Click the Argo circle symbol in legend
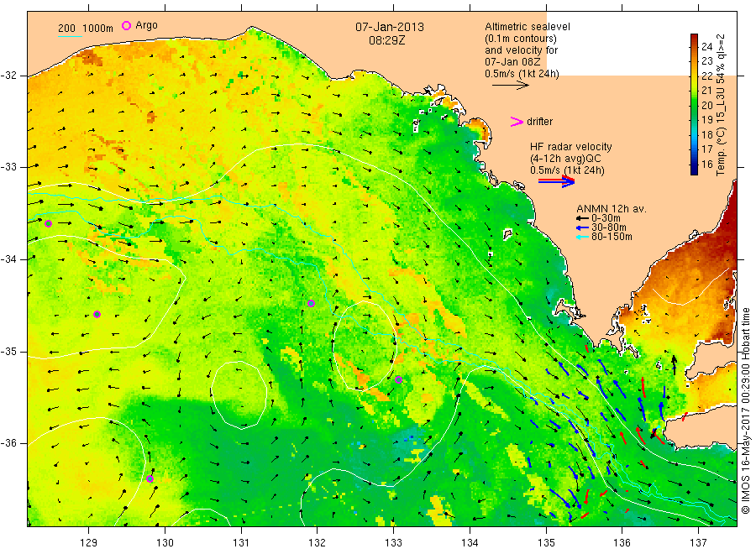This screenshot has height=554, width=756. click(126, 25)
